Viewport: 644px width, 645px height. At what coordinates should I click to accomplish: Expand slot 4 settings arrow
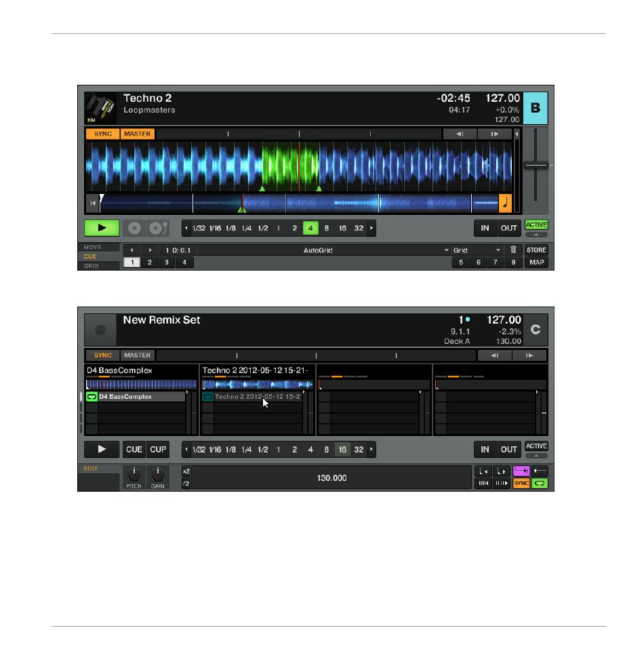point(537,392)
